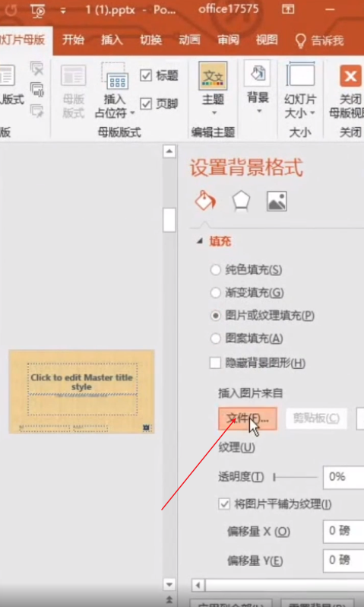
Task: Click the thumbnail pane scrollbar handle
Action: [x=169, y=220]
